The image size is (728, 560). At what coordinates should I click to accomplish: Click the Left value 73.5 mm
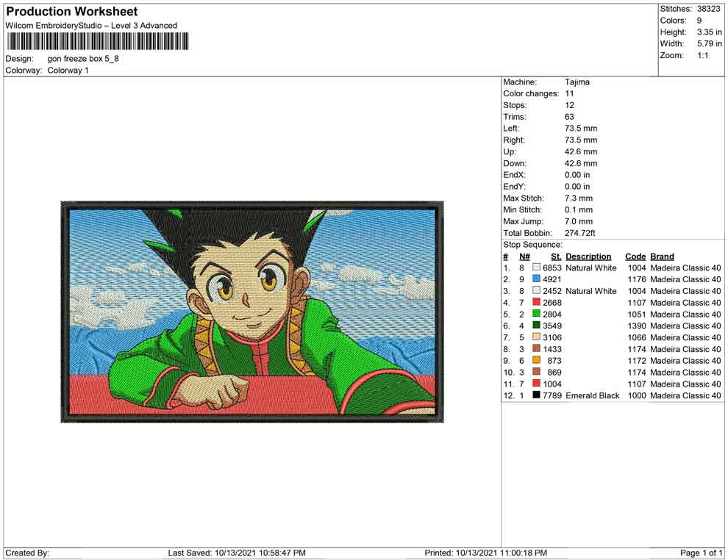(581, 128)
